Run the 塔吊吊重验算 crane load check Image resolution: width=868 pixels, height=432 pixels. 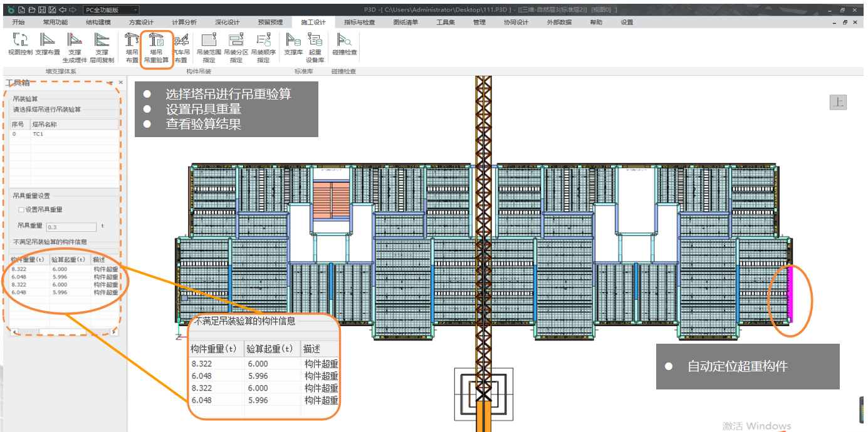(x=157, y=45)
